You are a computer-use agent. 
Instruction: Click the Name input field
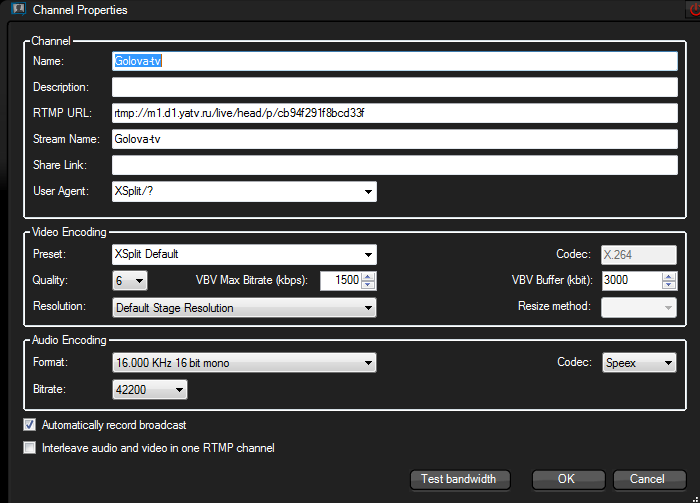point(395,61)
